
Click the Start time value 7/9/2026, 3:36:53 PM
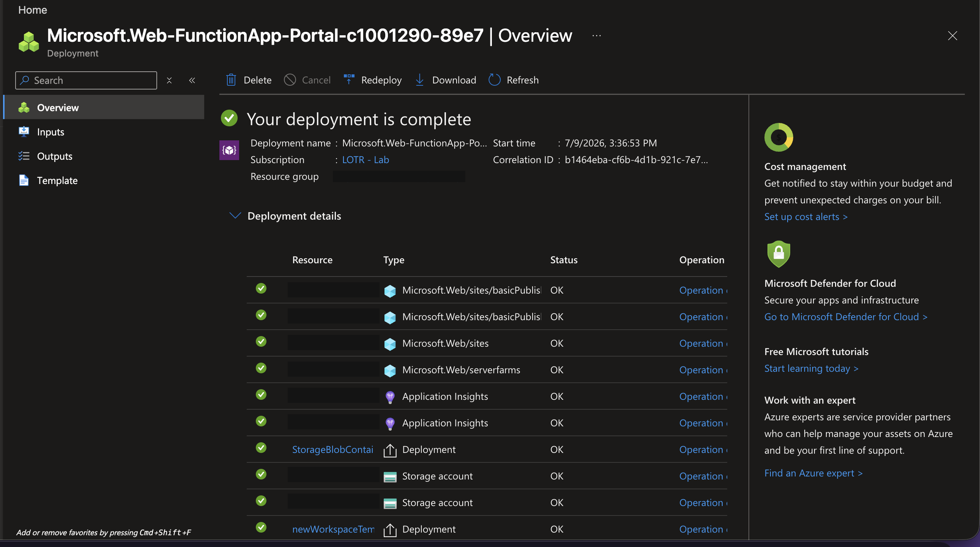[611, 143]
